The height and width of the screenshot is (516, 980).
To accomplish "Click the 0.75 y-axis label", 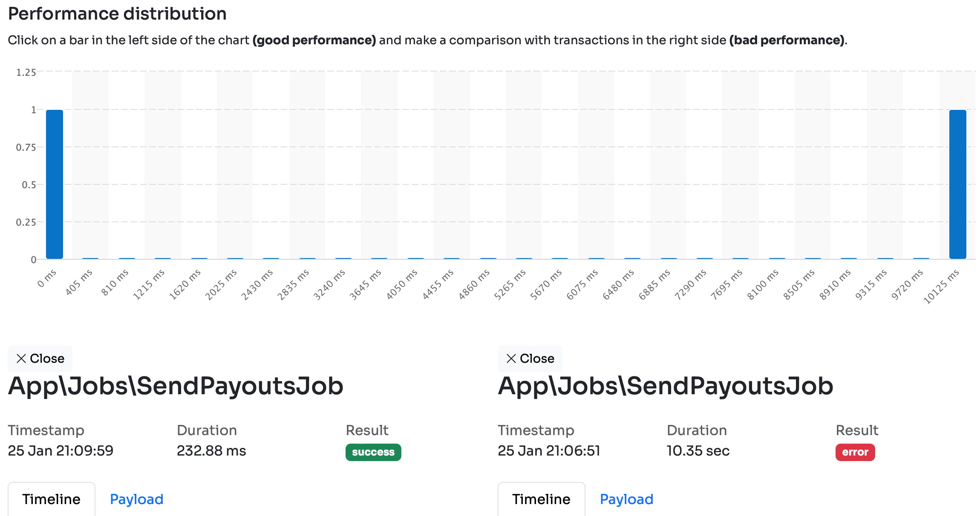I will [x=26, y=147].
